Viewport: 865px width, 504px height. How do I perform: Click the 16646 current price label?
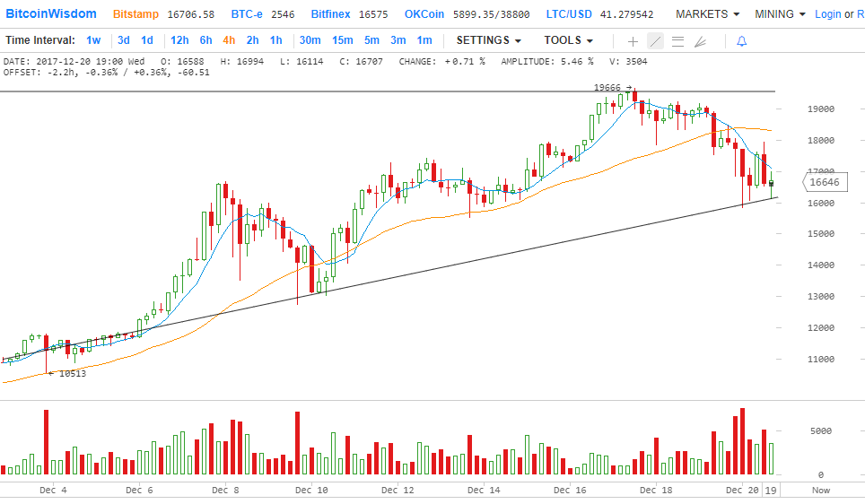(825, 182)
